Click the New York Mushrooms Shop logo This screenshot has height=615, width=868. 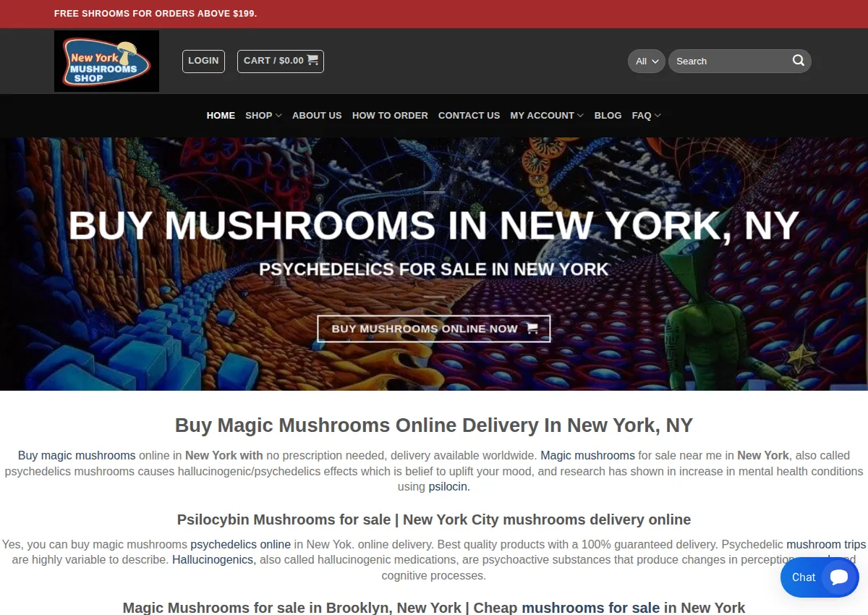pyautogui.click(x=106, y=61)
